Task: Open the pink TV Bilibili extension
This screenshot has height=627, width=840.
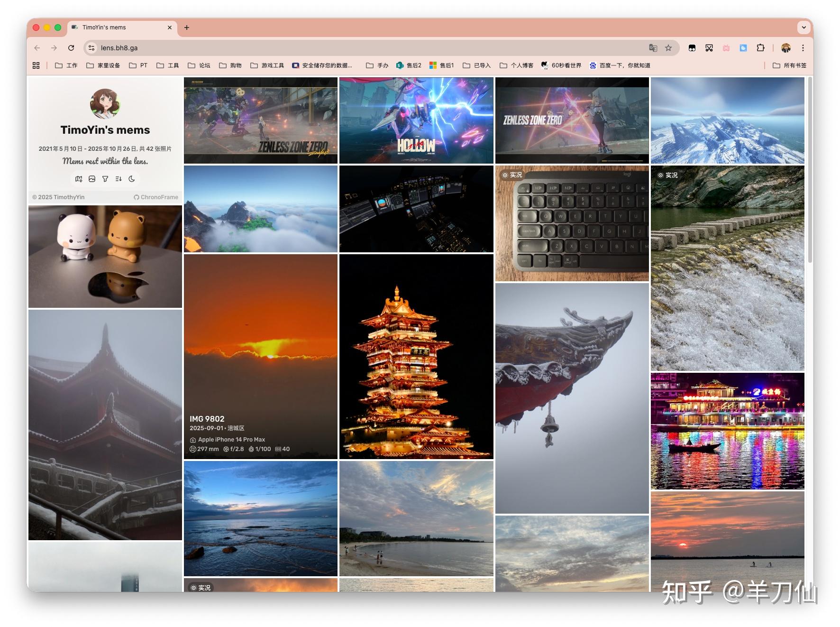Action: coord(726,48)
